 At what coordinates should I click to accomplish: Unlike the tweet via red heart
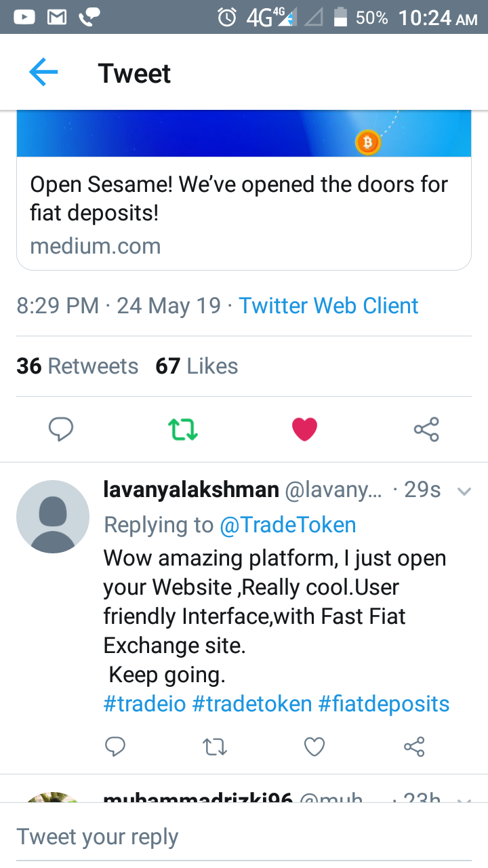(x=304, y=429)
